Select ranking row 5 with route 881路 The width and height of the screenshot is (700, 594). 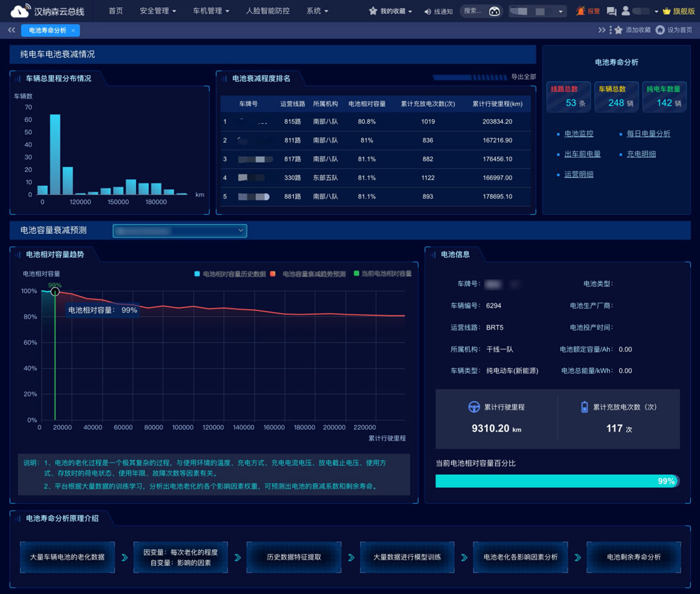pos(375,196)
